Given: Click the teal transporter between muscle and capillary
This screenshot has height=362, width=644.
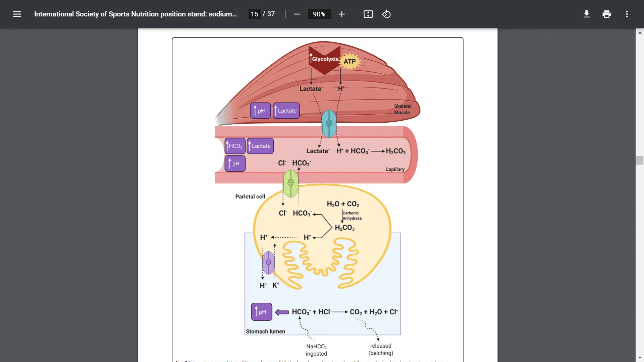Looking at the screenshot, I should (329, 123).
